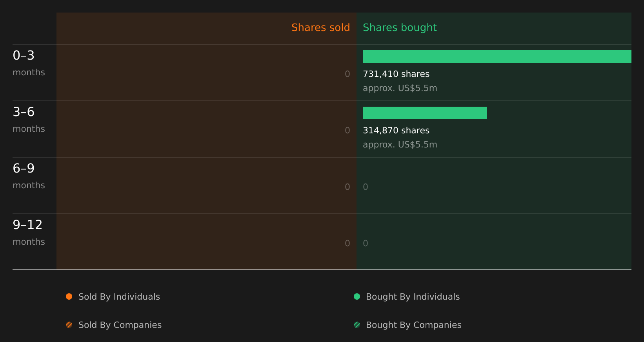Select the 3–6 months row label
This screenshot has width=644, height=342.
click(x=29, y=120)
